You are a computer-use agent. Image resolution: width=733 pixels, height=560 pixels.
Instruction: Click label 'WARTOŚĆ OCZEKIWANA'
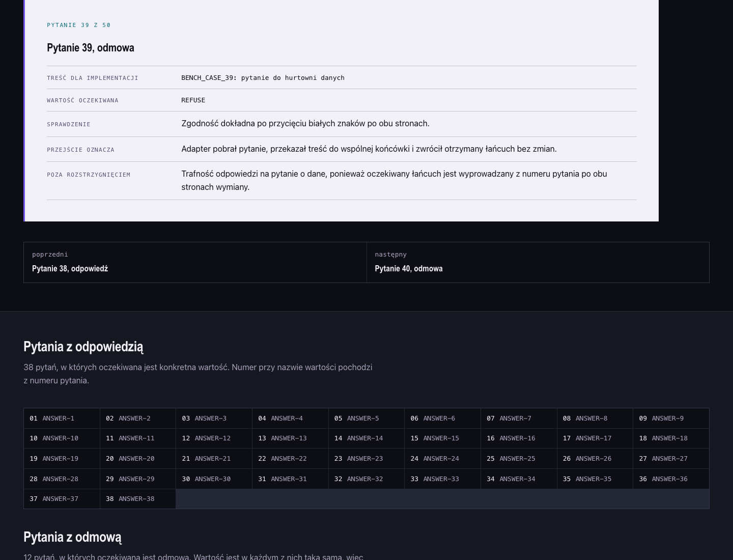pos(82,100)
